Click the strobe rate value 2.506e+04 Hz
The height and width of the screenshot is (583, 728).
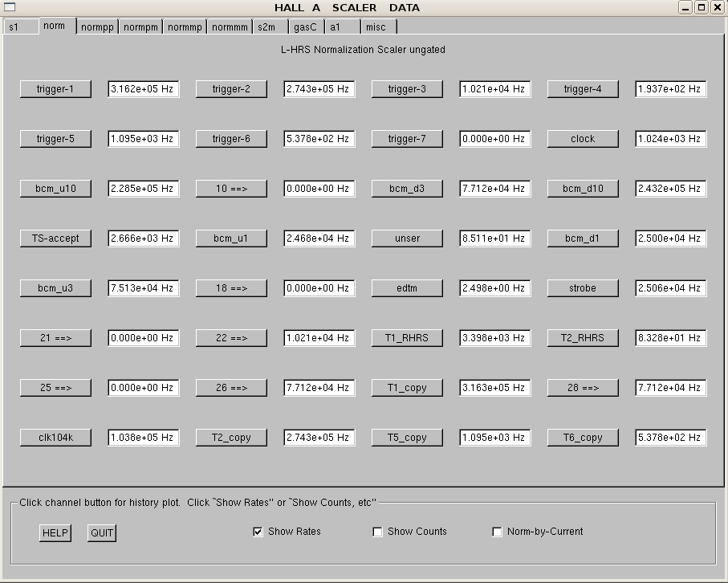click(x=671, y=287)
